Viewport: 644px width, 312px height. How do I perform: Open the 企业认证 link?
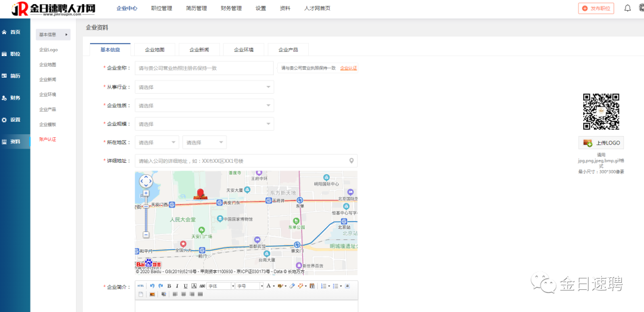click(348, 68)
